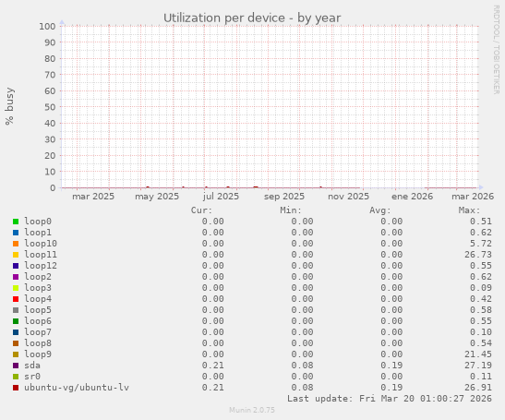Viewport: 505px width, 420px height.
Task: Click the 100 y-axis tick label
Action: point(47,26)
